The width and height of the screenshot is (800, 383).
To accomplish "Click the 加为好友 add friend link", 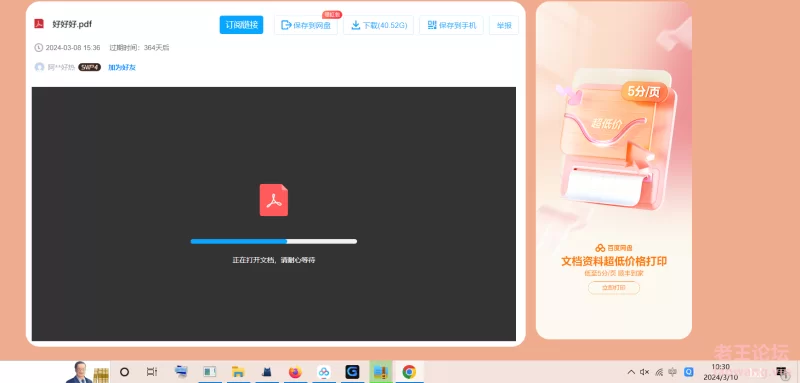I will [x=121, y=67].
